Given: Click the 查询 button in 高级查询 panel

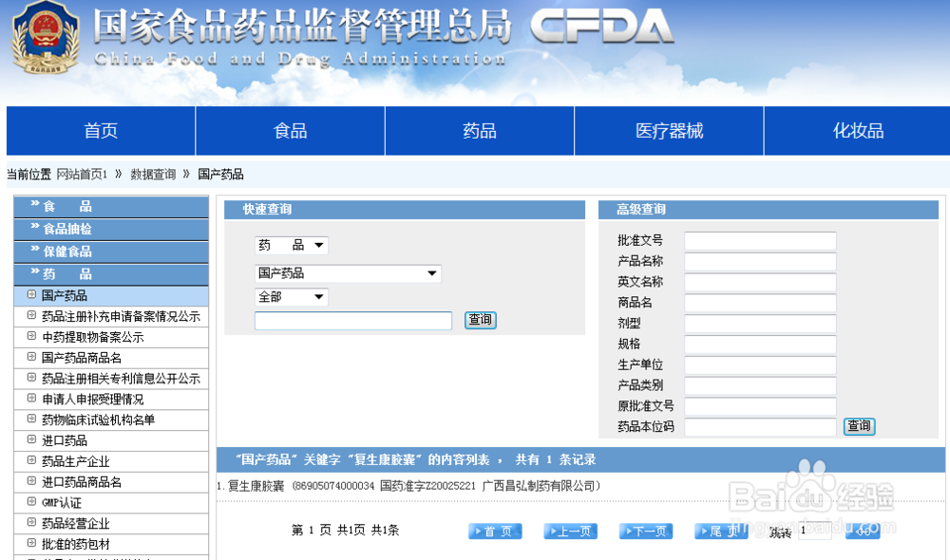Looking at the screenshot, I should pos(858,426).
